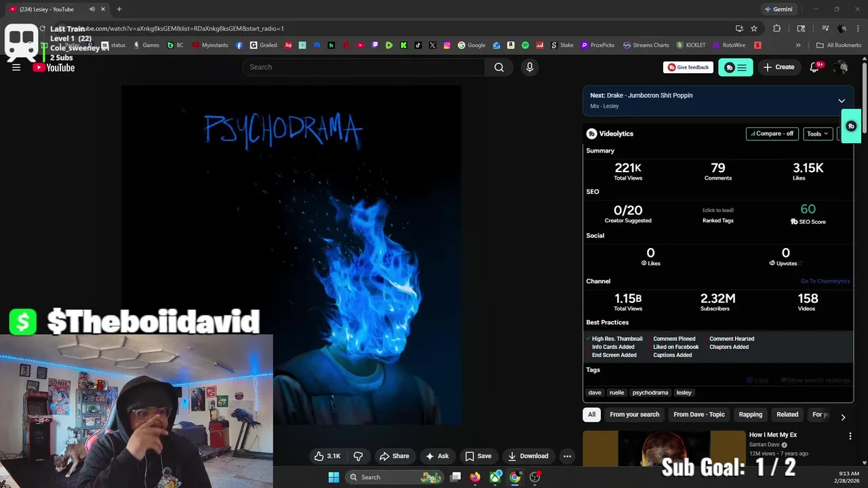Image resolution: width=868 pixels, height=488 pixels.
Task: Expand the Next up playlist panel chevron
Action: click(x=842, y=101)
